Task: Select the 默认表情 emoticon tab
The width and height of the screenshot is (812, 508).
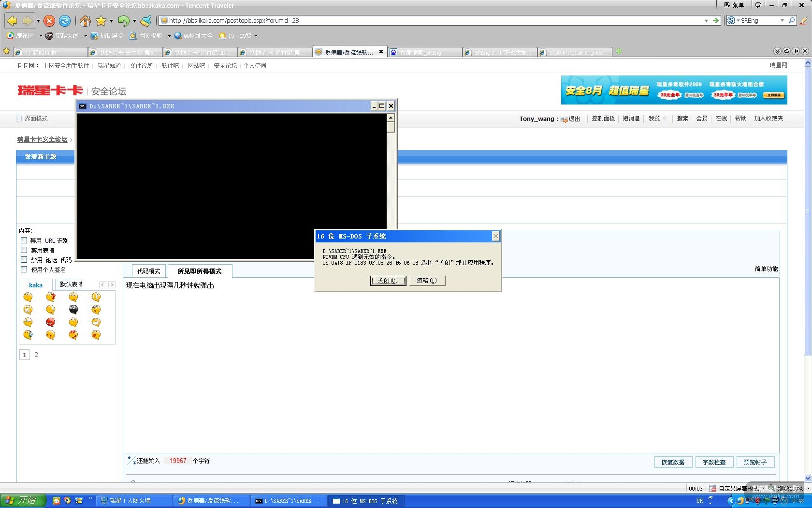Action: [x=71, y=284]
